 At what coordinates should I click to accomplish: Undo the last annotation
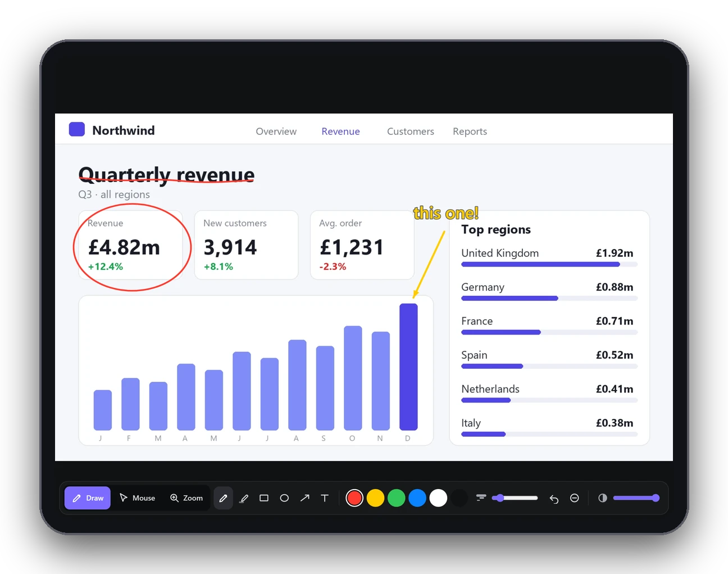tap(554, 498)
